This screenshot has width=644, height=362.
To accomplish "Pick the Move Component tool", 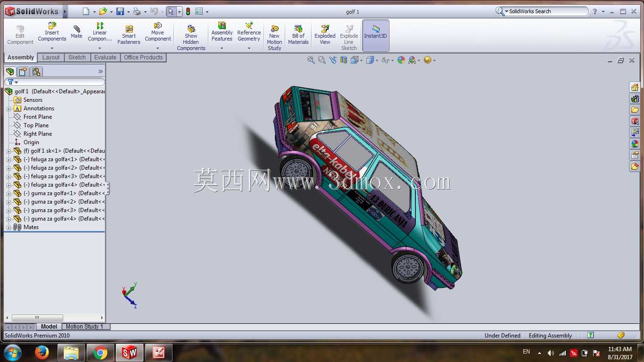I will pyautogui.click(x=158, y=32).
